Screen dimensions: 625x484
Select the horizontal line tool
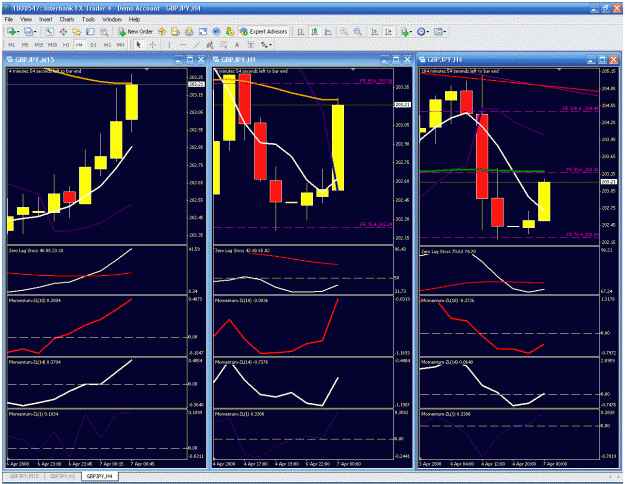tap(183, 45)
